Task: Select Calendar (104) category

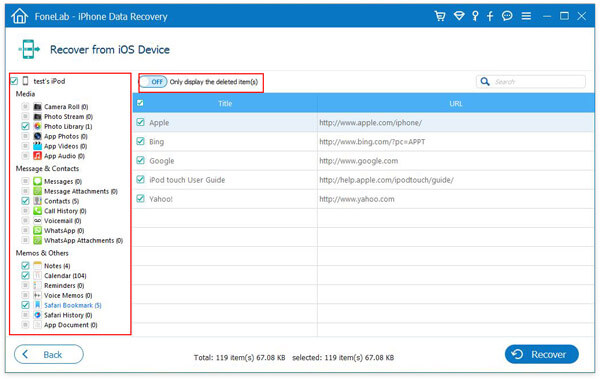Action: 65,276
